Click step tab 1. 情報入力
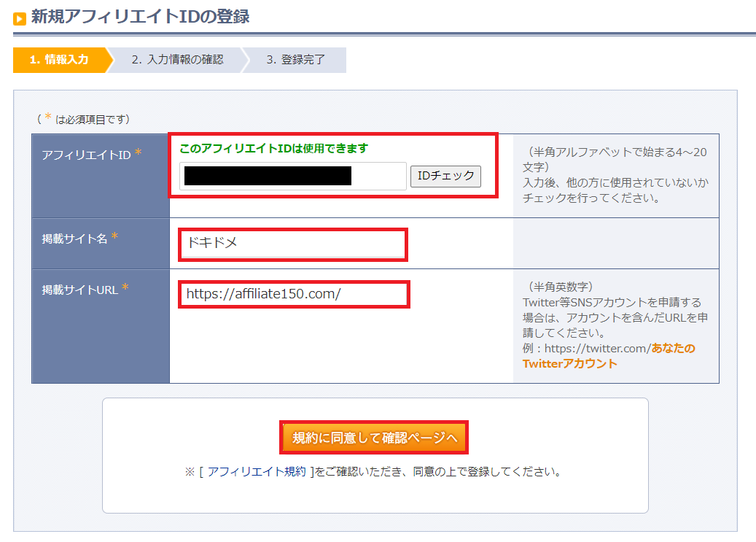 tap(59, 60)
